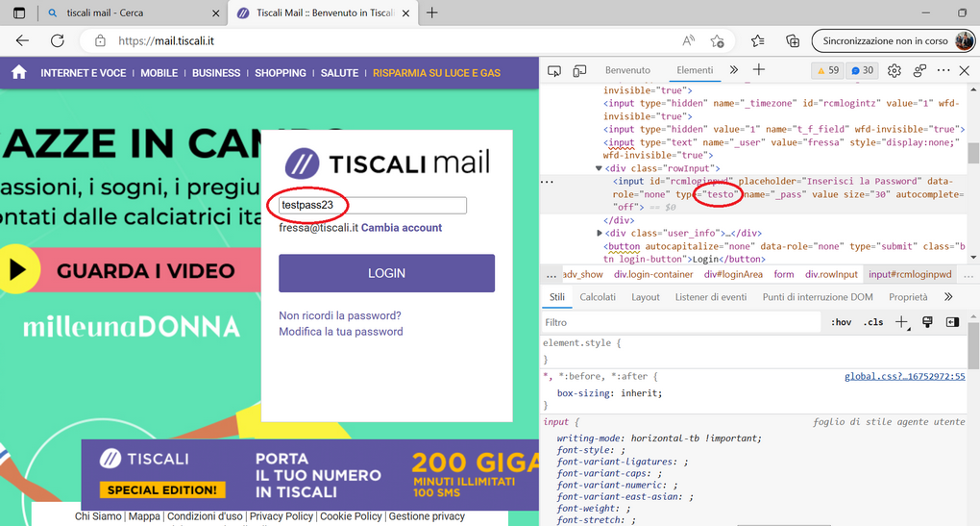Open the MOBILE menu item
This screenshot has width=980, height=526.
159,73
